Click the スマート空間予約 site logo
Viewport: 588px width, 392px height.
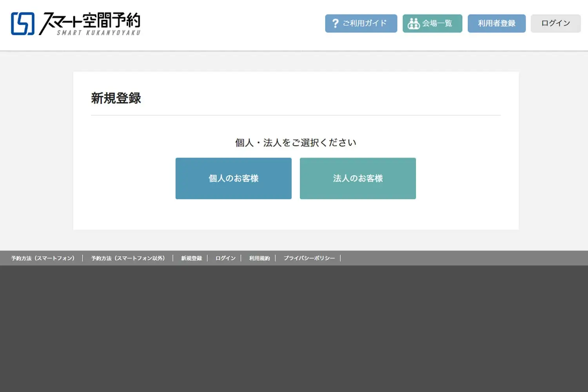pyautogui.click(x=76, y=24)
